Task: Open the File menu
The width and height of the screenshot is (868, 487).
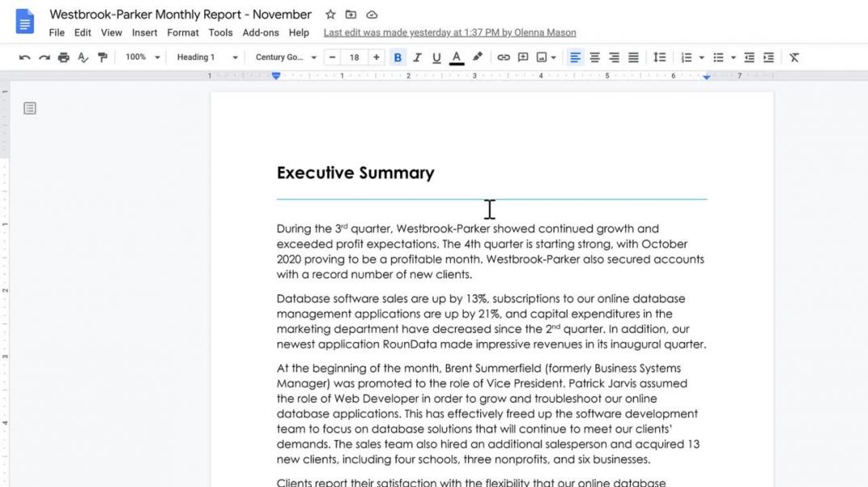Action: click(56, 32)
